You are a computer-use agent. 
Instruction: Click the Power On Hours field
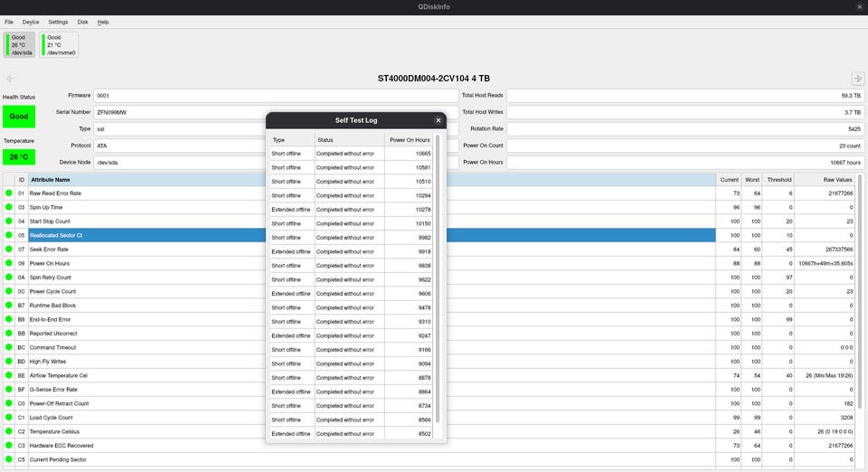click(685, 163)
